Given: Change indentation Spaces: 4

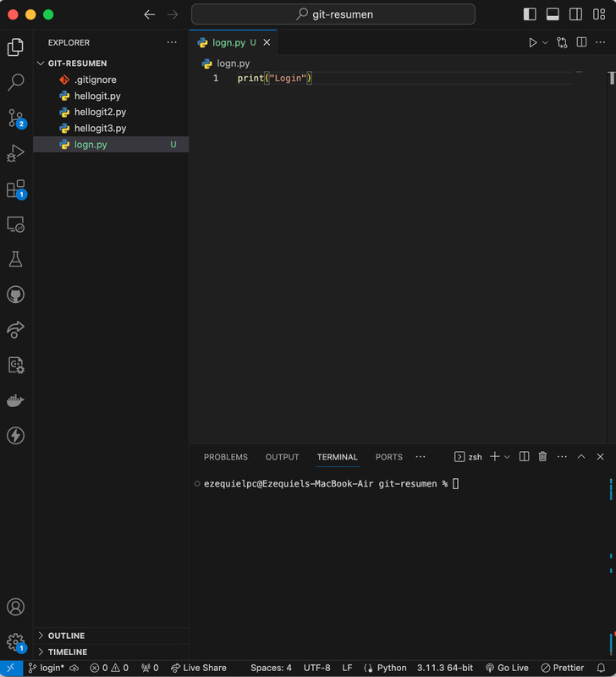Looking at the screenshot, I should pyautogui.click(x=271, y=668).
